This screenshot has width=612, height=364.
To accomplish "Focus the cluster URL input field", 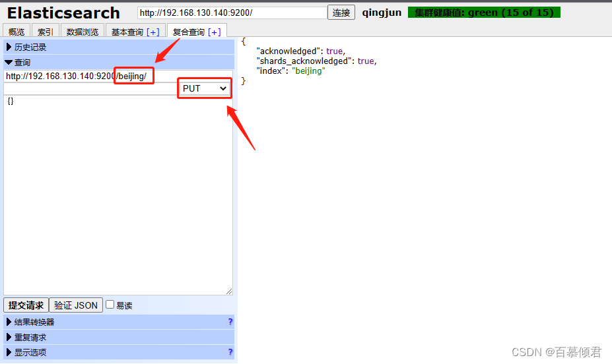I will click(x=232, y=13).
